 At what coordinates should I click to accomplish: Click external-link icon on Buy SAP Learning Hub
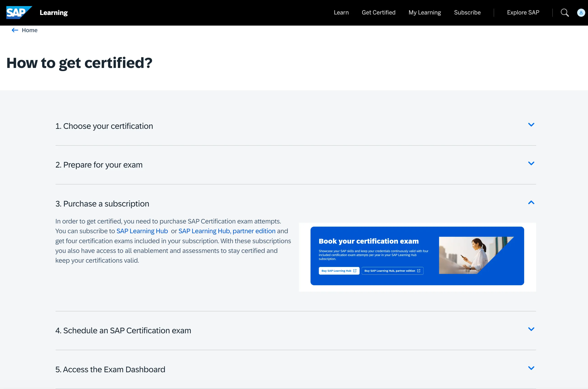point(355,271)
